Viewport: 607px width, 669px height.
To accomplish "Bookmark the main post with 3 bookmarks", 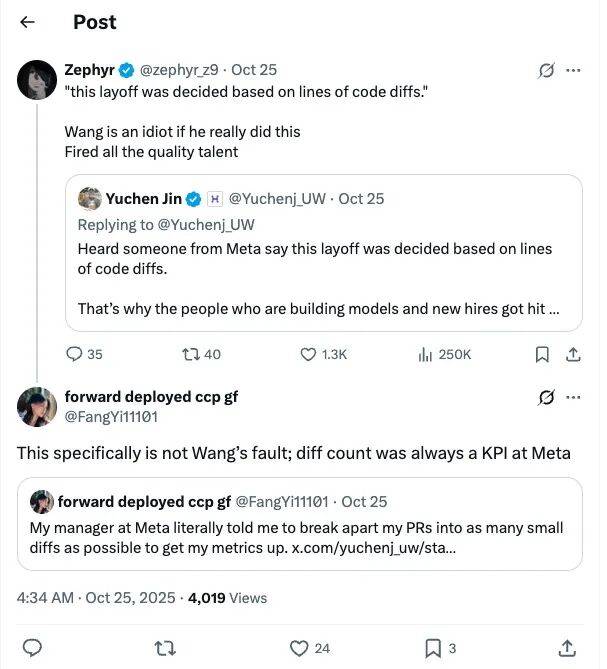I will click(433, 647).
